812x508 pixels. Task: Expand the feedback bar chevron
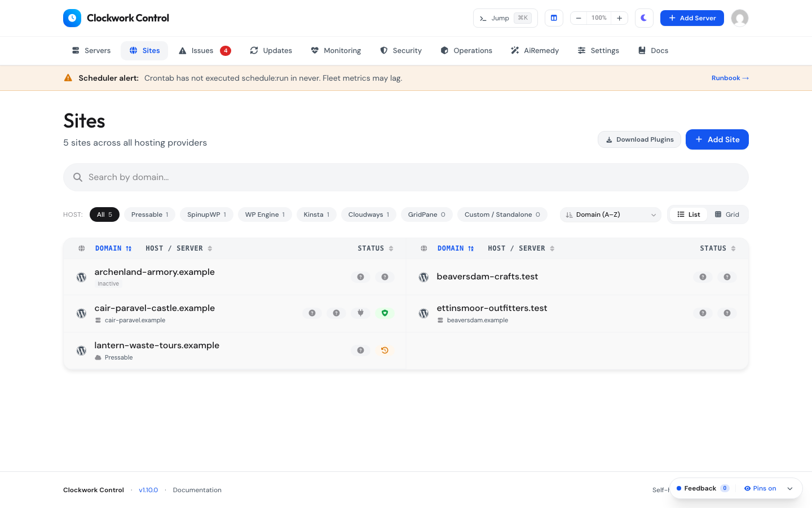tap(790, 489)
